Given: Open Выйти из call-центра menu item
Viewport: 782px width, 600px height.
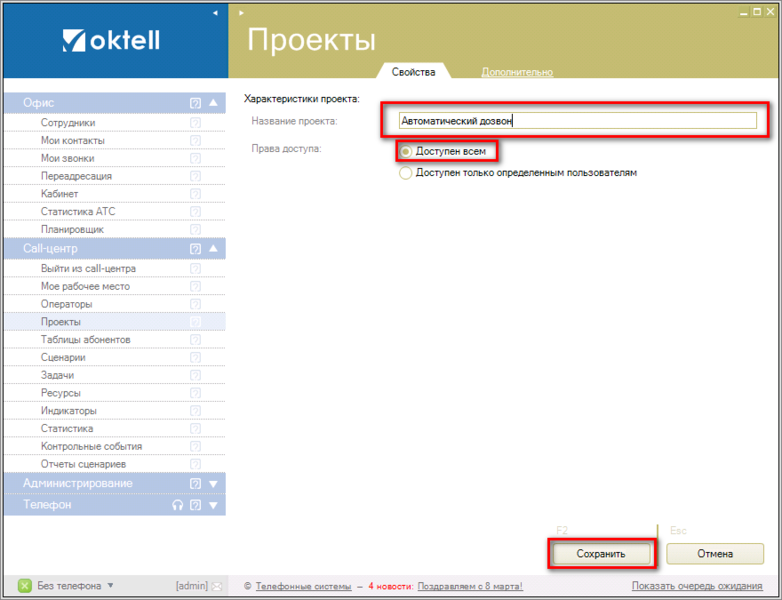Looking at the screenshot, I should coord(88,268).
